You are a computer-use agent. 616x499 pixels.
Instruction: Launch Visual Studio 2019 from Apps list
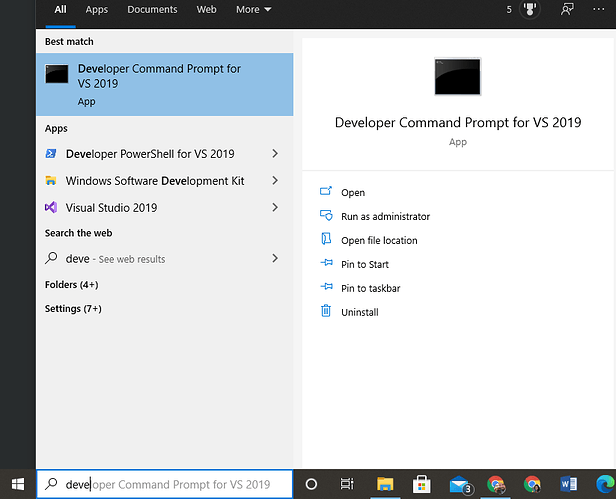pos(110,208)
